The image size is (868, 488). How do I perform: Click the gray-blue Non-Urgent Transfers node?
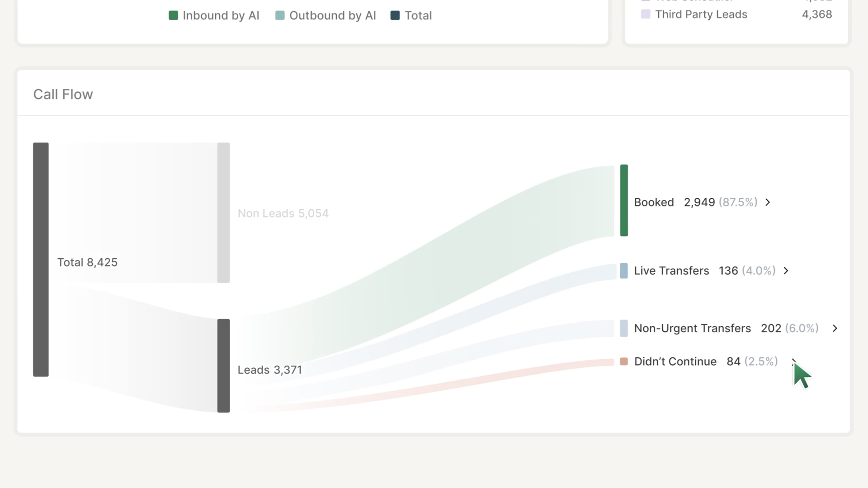pyautogui.click(x=624, y=328)
